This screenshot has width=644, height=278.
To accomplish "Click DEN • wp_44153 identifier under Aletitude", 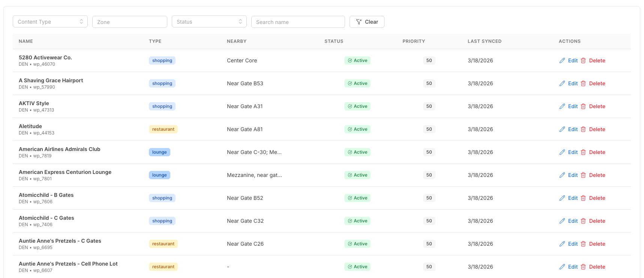I will 36,133.
